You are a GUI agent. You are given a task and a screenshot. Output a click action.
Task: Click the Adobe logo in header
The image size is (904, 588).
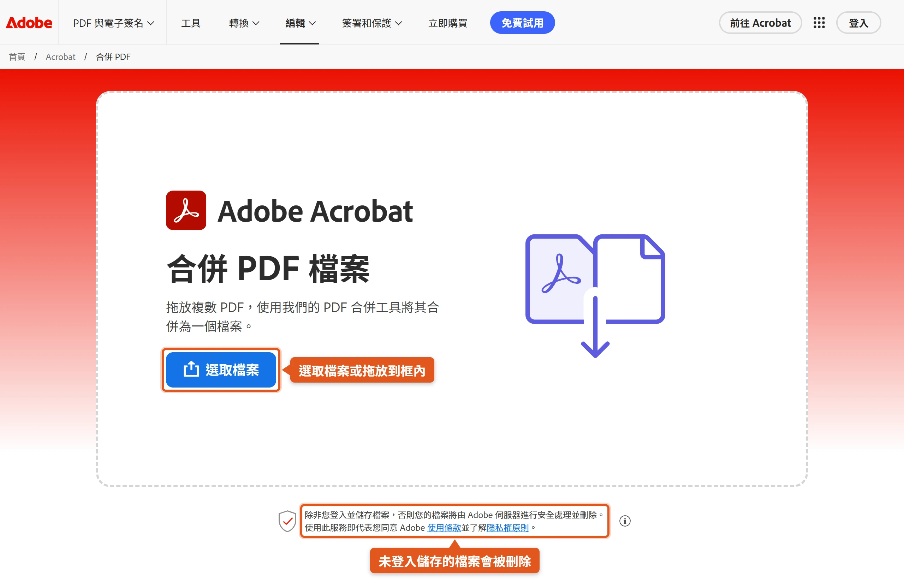[x=29, y=23]
